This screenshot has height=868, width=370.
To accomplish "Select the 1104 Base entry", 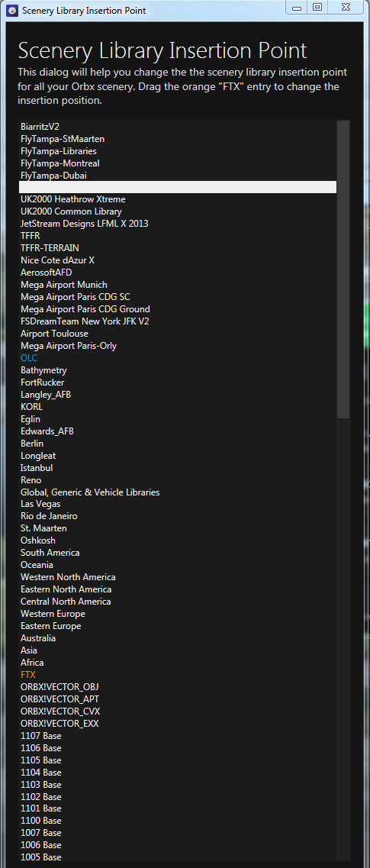I will point(41,773).
